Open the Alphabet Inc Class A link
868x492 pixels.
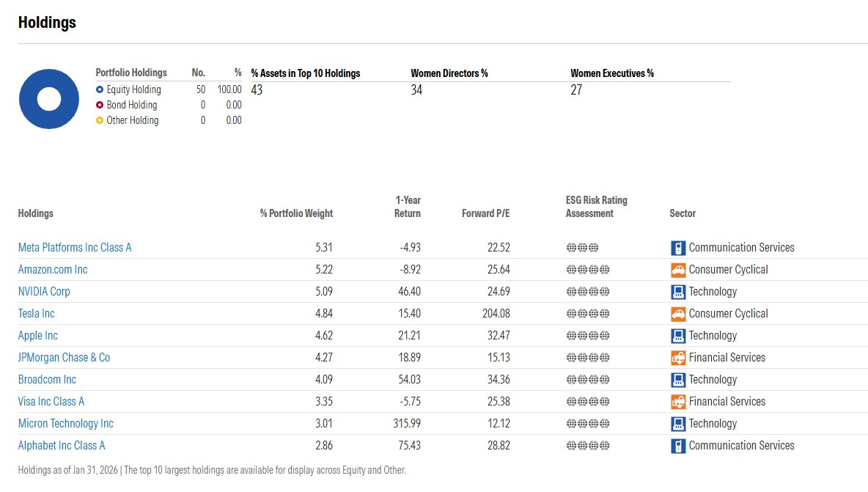(62, 446)
